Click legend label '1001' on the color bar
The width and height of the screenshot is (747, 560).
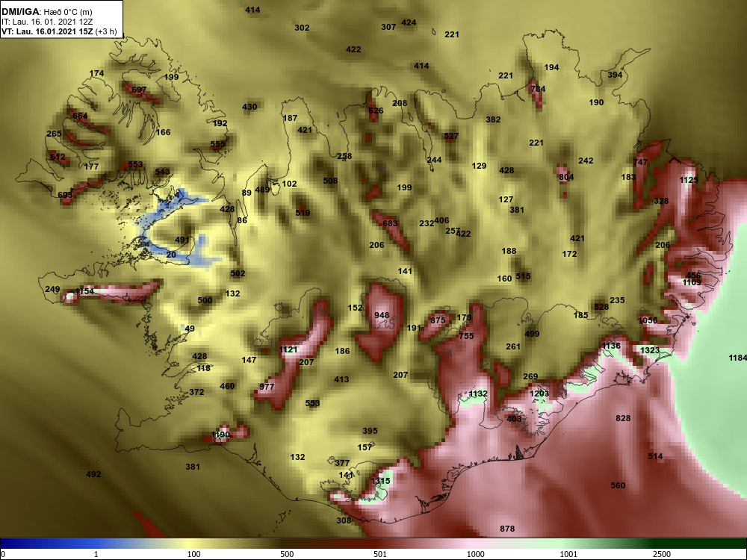coord(568,554)
